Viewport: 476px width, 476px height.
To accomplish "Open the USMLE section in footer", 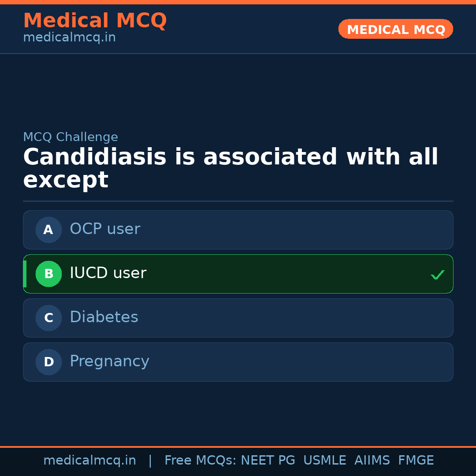I will [x=325, y=460].
